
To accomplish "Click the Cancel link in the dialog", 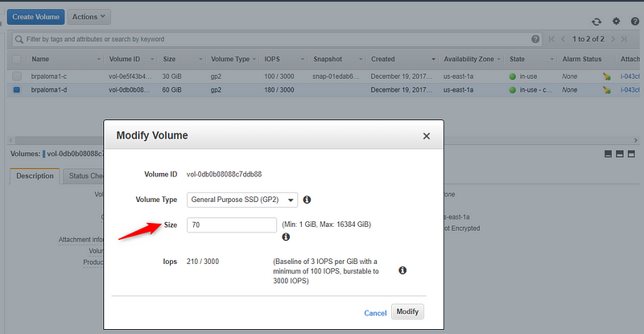I will (x=375, y=313).
